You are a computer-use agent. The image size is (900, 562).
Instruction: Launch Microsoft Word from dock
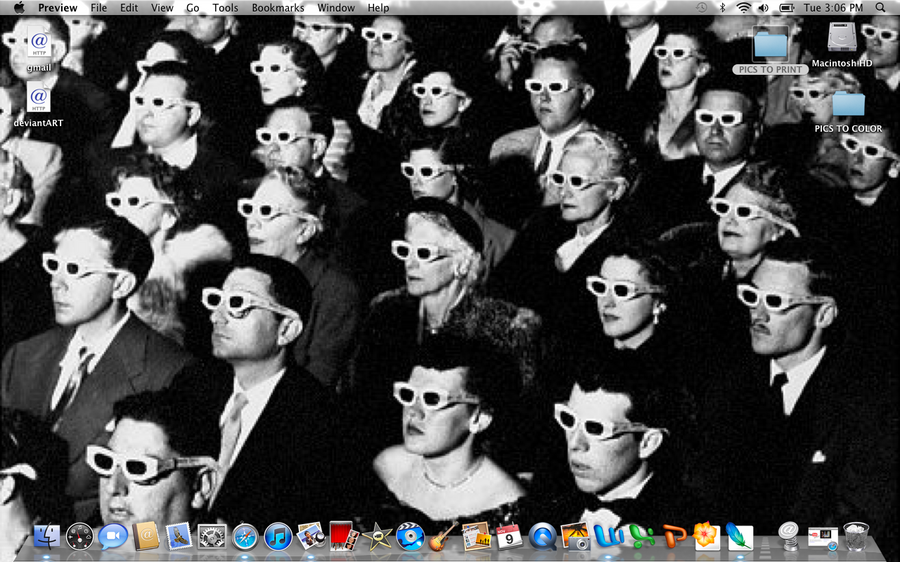(608, 537)
